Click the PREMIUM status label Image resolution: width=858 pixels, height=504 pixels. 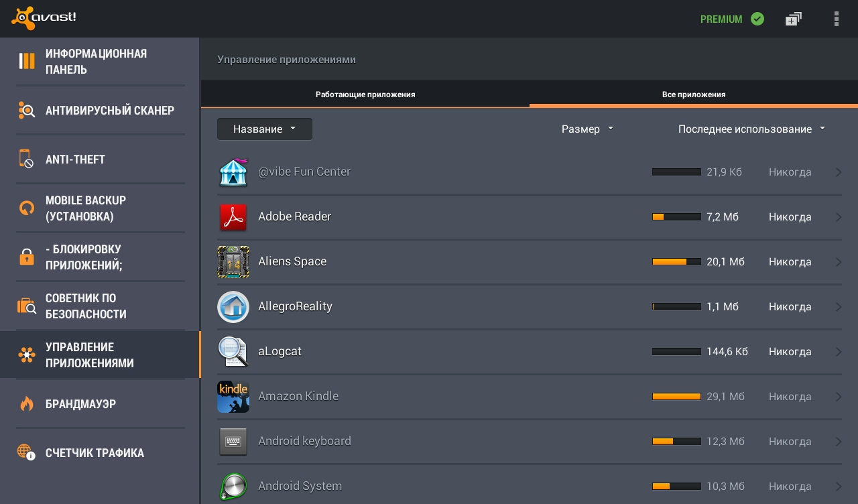coord(723,19)
